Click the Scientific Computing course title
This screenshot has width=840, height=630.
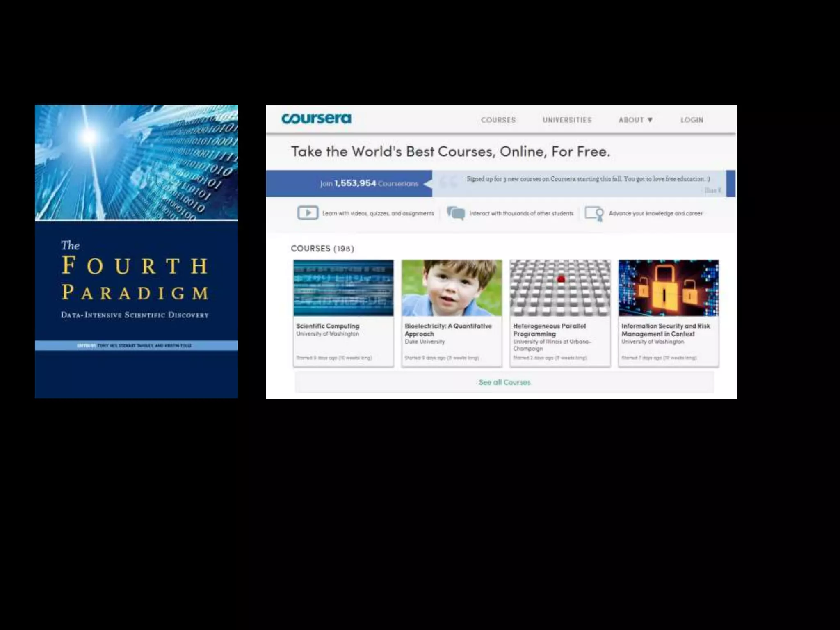pos(328,326)
